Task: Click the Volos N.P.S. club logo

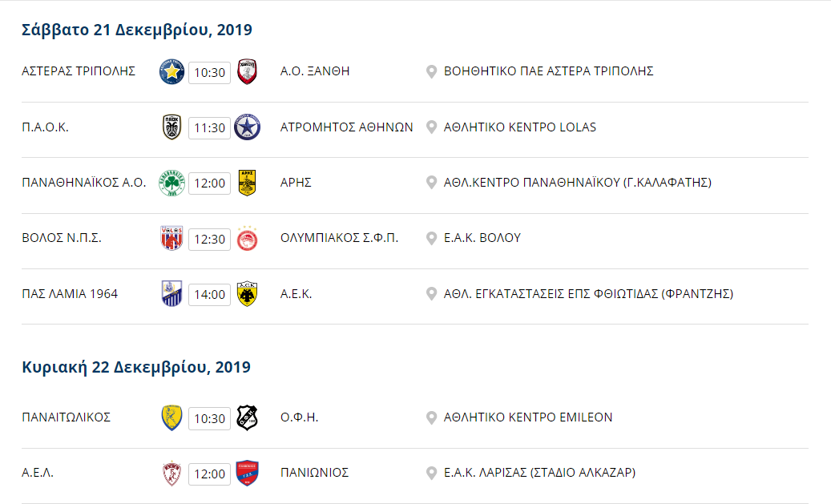Action: pyautogui.click(x=171, y=239)
